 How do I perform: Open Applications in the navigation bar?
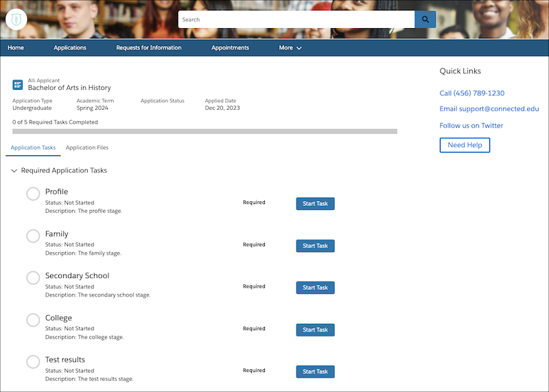(x=70, y=48)
